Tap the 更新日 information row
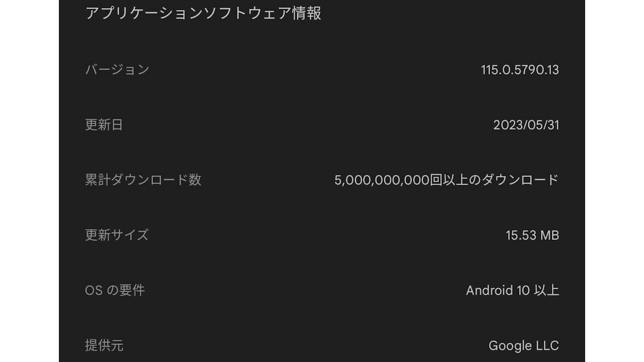Screen dimensions: 644x362 pyautogui.click(x=322, y=125)
